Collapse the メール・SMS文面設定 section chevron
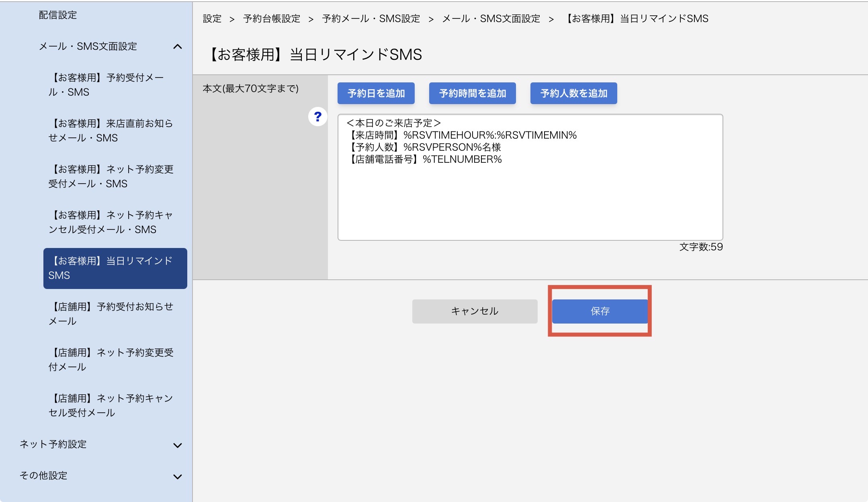Screen dimensions: 868x502 (x=178, y=47)
